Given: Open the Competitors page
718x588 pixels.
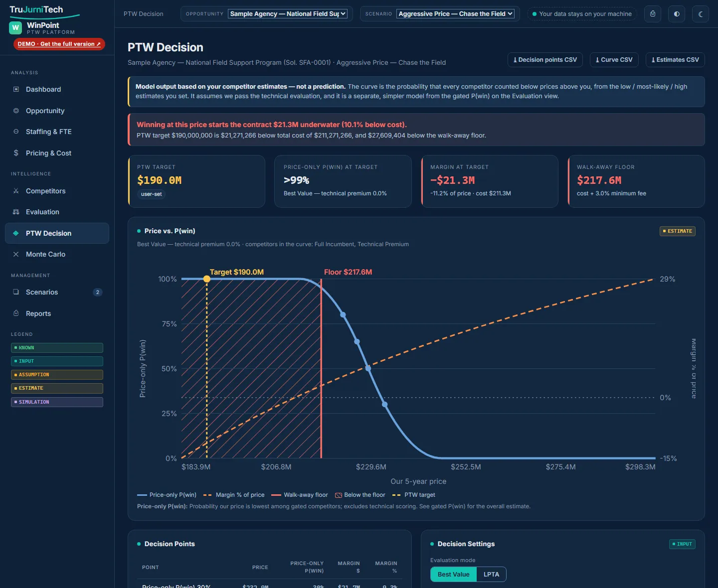Looking at the screenshot, I should 57,191.
